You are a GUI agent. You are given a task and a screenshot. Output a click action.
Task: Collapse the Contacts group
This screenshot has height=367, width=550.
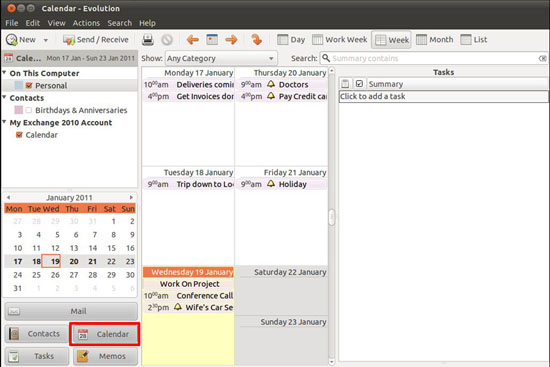click(x=5, y=97)
